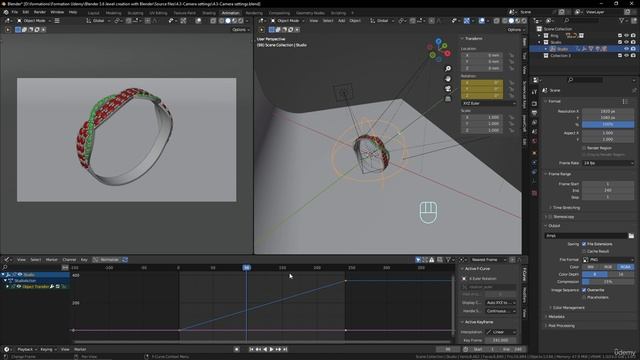Enable the Placeholders checkbox
This screenshot has height=360, width=640.
584,298
